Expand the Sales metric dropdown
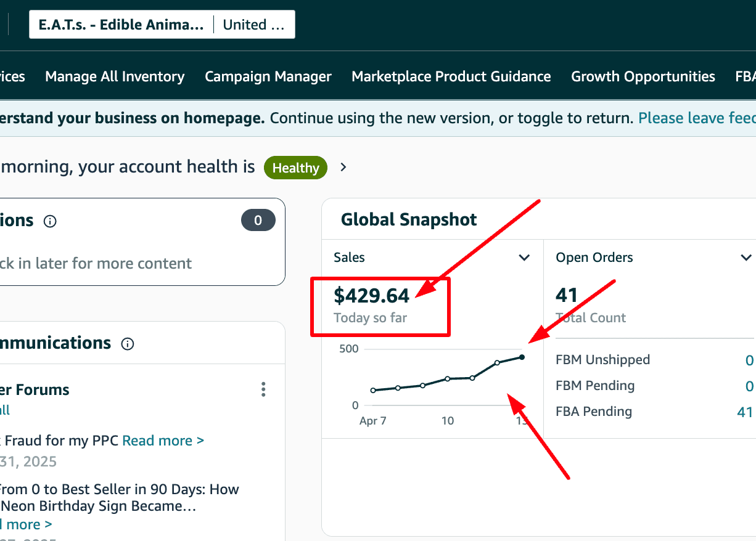The image size is (756, 541). coord(524,258)
